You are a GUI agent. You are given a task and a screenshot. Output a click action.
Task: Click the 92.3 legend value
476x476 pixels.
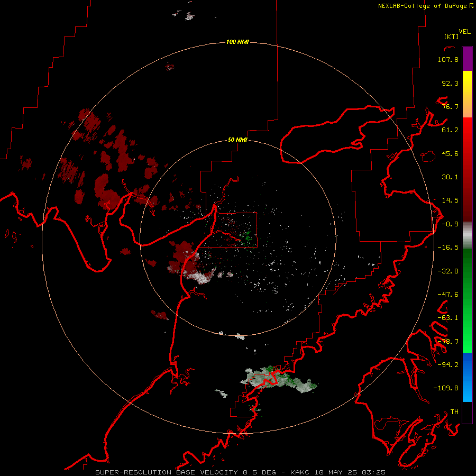[x=450, y=83]
